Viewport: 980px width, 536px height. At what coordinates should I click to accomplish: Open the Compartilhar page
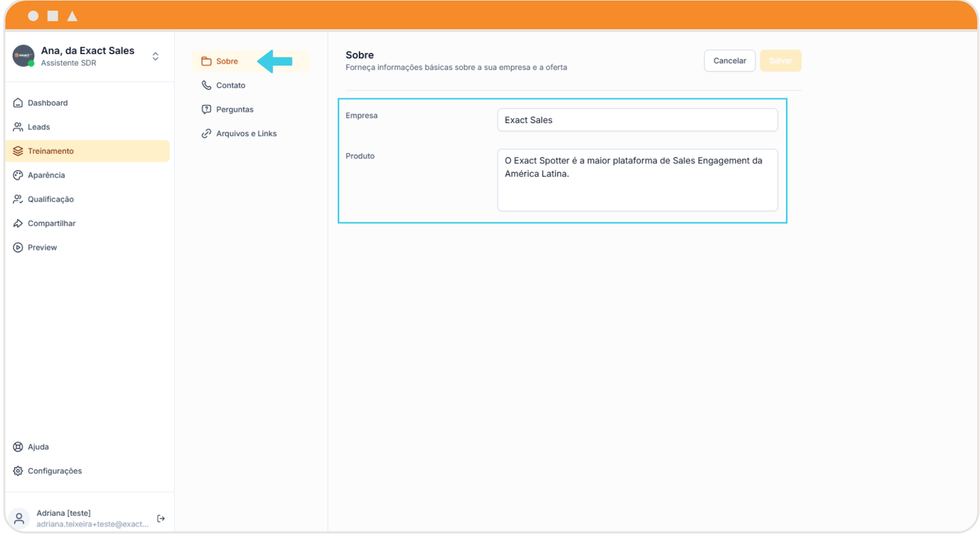tap(88, 223)
